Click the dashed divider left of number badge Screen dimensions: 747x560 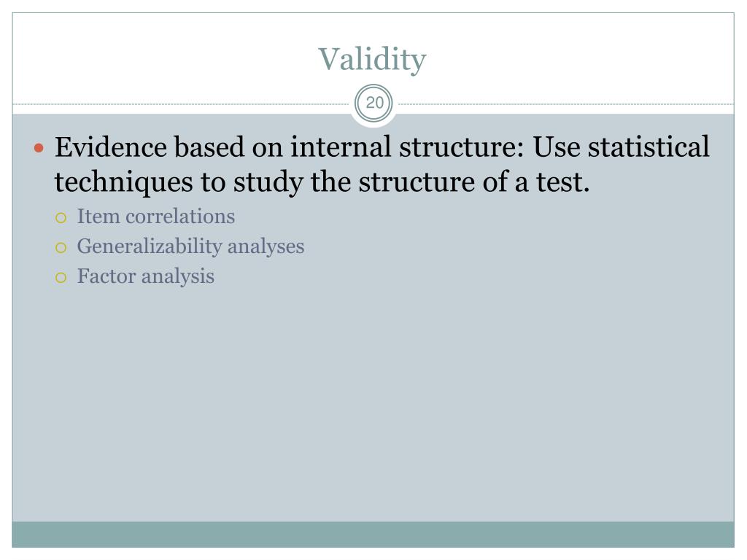click(x=181, y=104)
